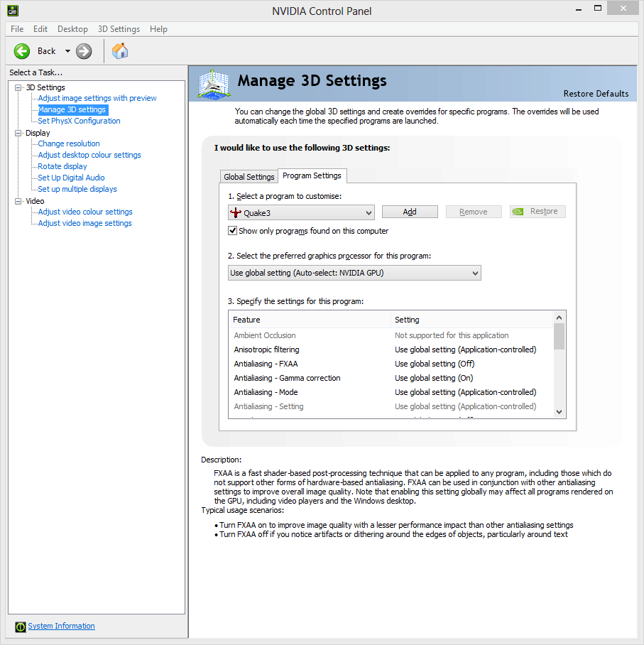Select Manage 3D settings in the tree
This screenshot has width=644, height=645.
[x=72, y=110]
